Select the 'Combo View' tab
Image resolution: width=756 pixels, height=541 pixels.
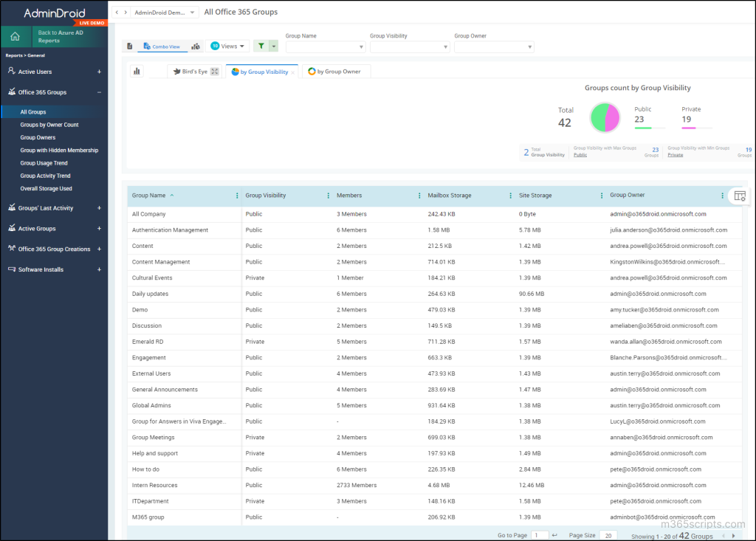click(164, 45)
